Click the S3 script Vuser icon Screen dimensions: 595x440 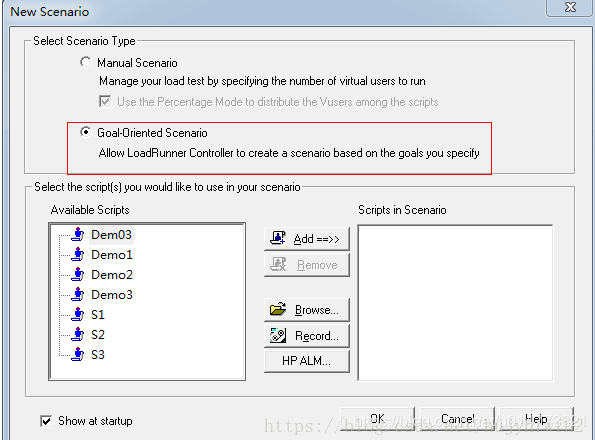pos(78,355)
